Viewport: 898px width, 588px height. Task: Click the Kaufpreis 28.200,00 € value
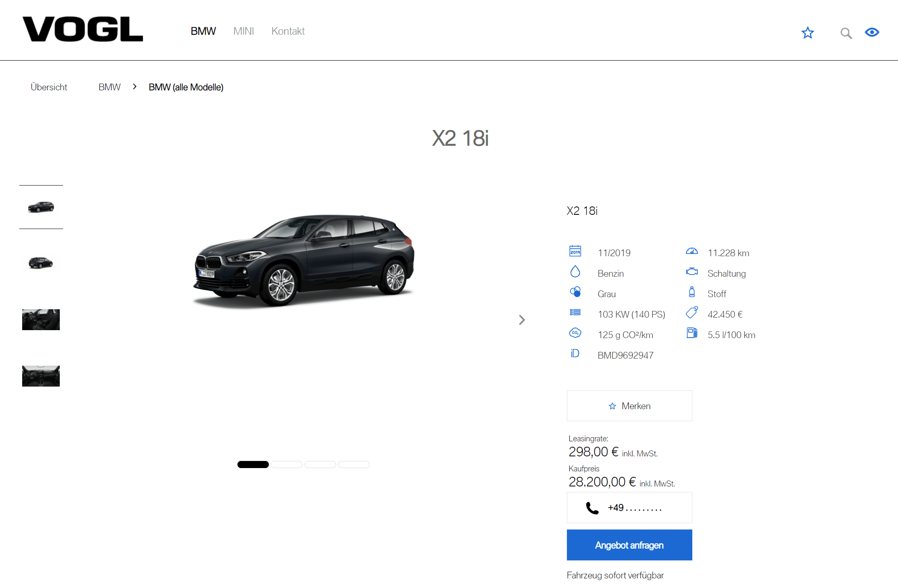tap(602, 482)
